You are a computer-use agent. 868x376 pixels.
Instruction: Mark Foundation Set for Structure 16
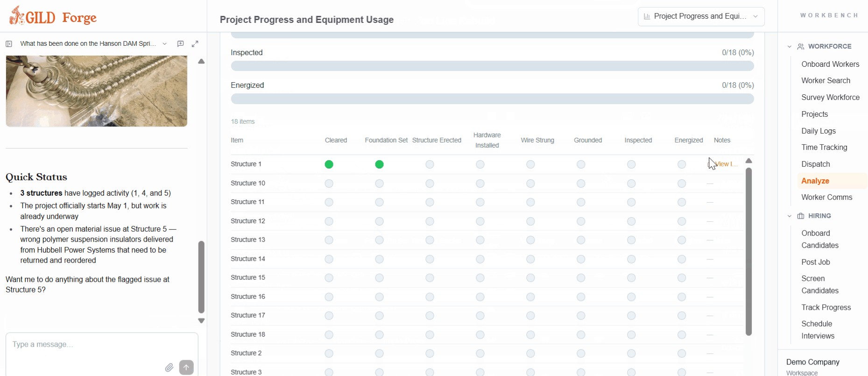point(380,297)
